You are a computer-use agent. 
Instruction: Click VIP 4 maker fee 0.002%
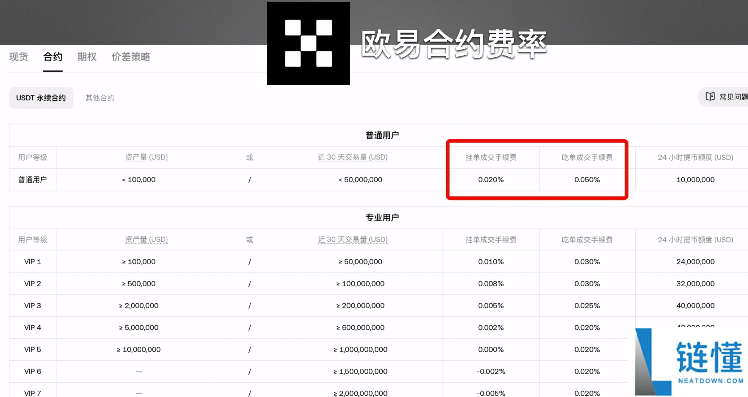coord(491,328)
